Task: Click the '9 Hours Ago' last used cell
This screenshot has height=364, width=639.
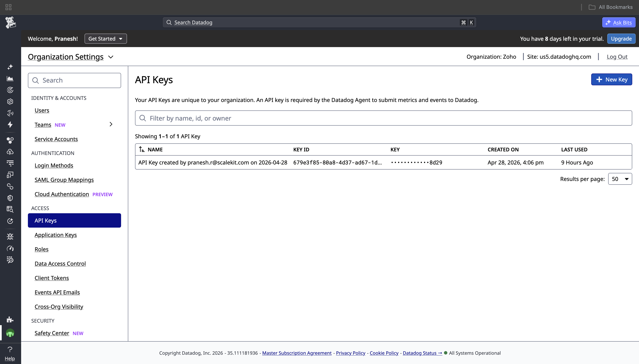Action: point(577,162)
